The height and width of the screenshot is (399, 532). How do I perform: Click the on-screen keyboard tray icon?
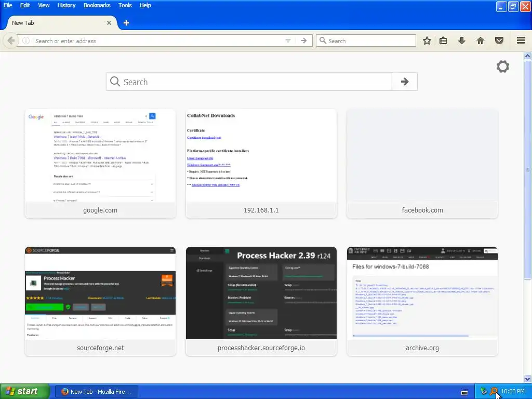(x=464, y=392)
